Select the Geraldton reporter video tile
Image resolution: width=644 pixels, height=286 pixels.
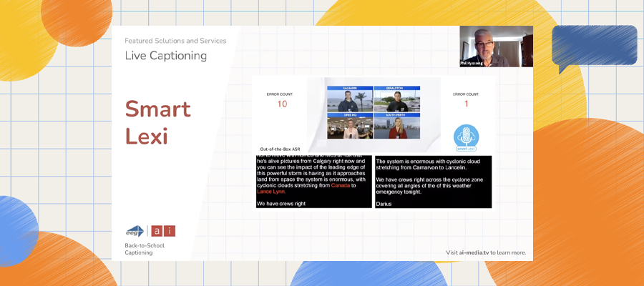tap(396, 99)
